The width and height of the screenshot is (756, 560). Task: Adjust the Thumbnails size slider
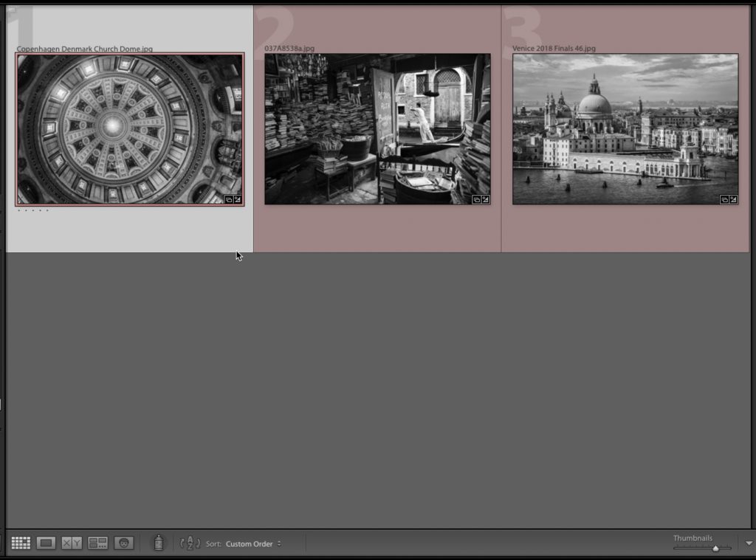715,548
